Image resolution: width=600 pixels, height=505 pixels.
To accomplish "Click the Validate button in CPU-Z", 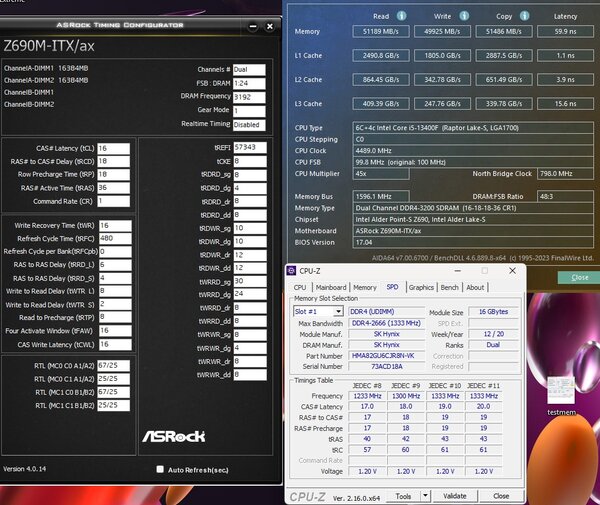I will coord(455,496).
